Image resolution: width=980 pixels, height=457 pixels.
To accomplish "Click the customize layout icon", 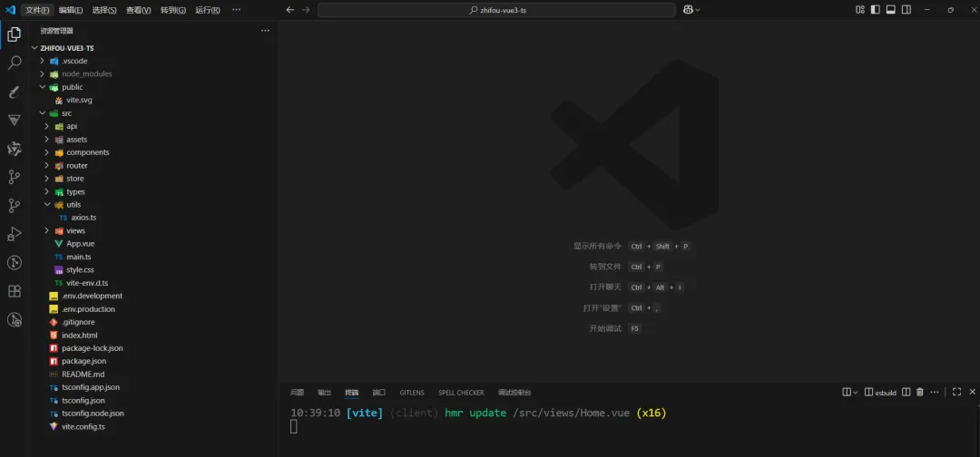I will point(859,10).
